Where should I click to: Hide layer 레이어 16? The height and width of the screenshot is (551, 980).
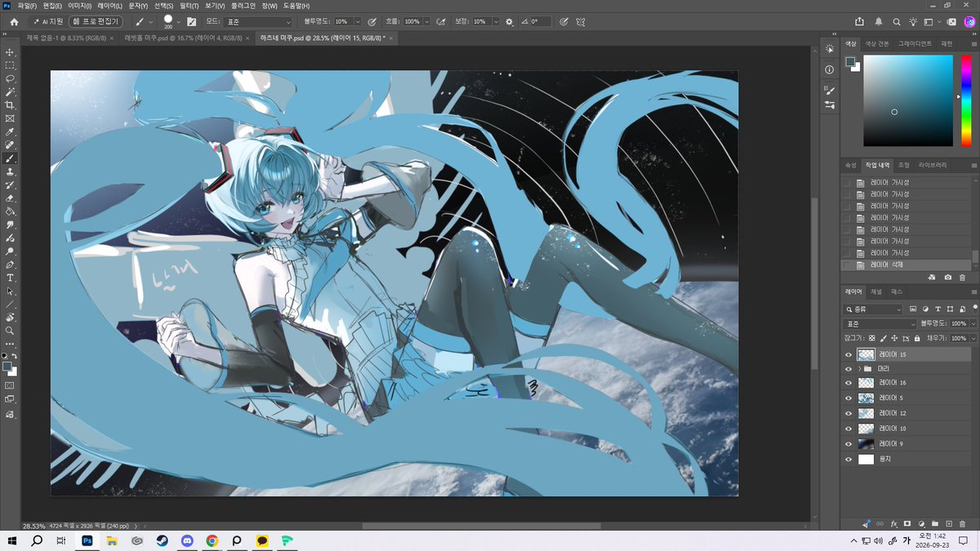point(849,383)
